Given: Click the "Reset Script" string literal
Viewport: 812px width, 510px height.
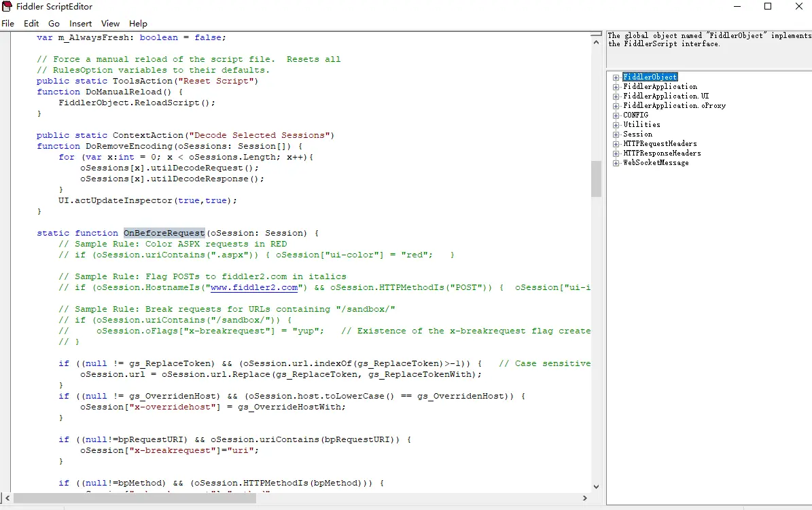Looking at the screenshot, I should tap(215, 81).
